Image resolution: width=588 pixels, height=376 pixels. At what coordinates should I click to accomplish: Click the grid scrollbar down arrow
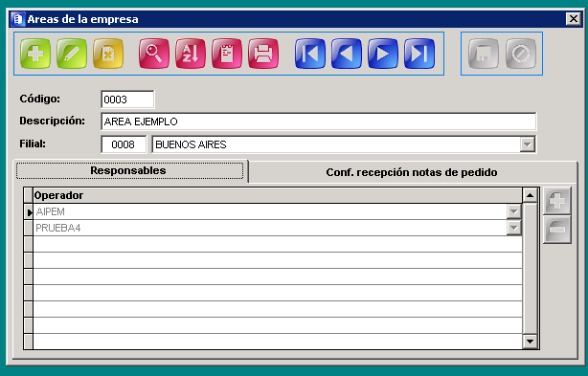click(531, 342)
